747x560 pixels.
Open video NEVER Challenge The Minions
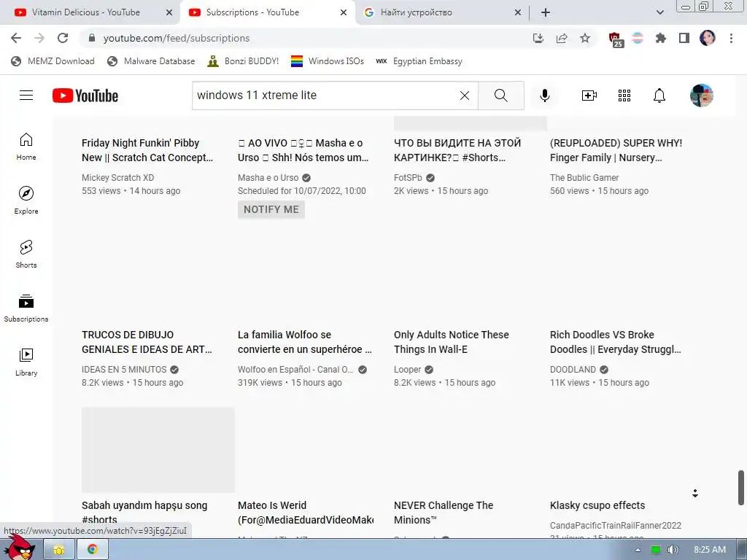[444, 513]
